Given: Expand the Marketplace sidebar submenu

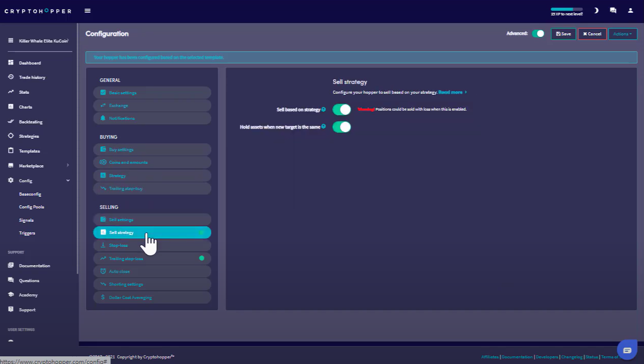Looking at the screenshot, I should point(68,165).
